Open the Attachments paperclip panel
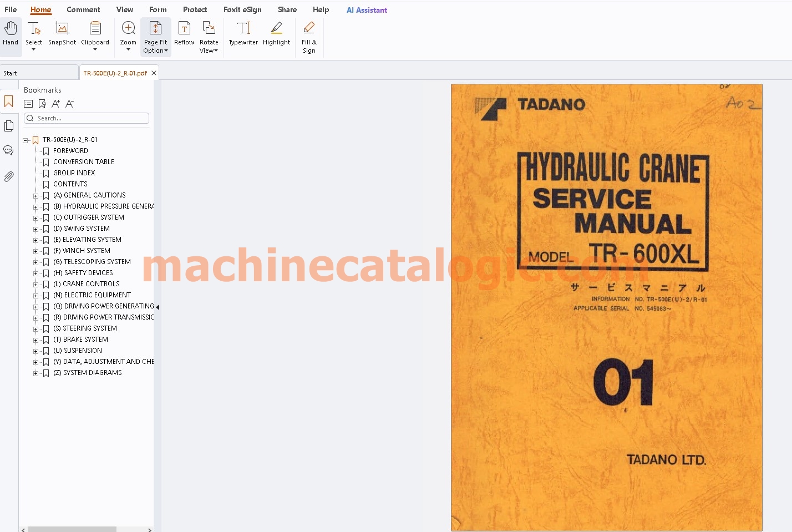The width and height of the screenshot is (792, 532). pyautogui.click(x=9, y=176)
